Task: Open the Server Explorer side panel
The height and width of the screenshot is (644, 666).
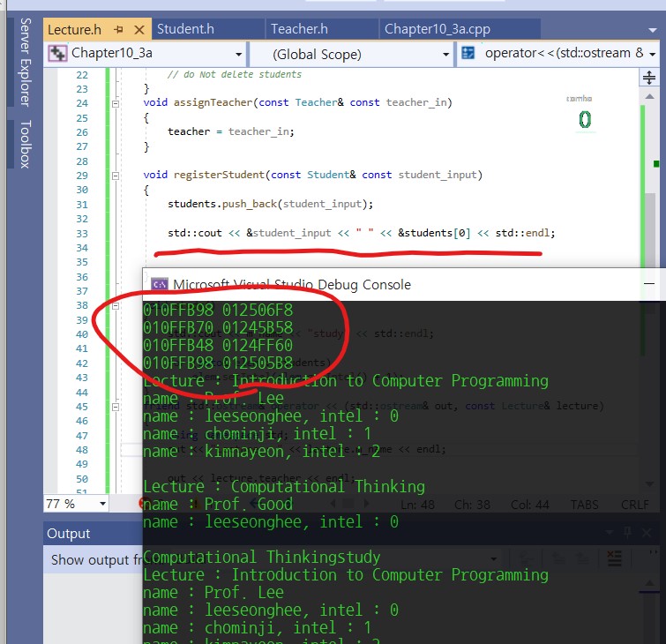Action: [x=25, y=62]
